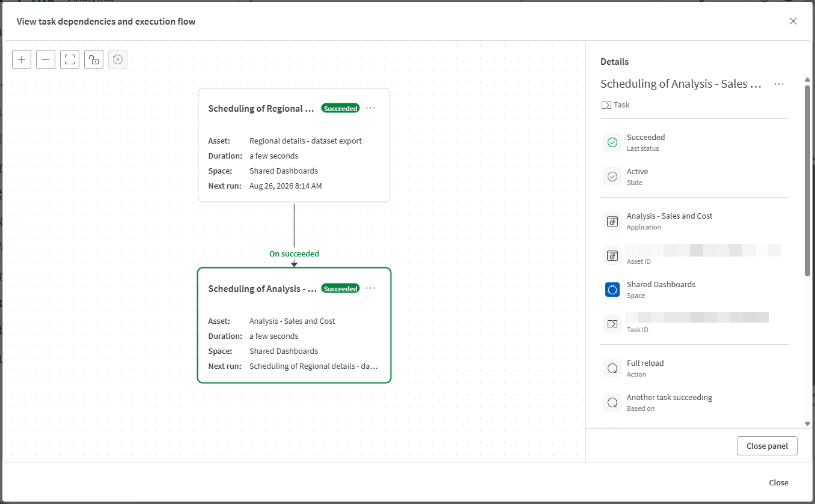Click 'Aug 26, 2026 8:14 AM' next run

[285, 186]
